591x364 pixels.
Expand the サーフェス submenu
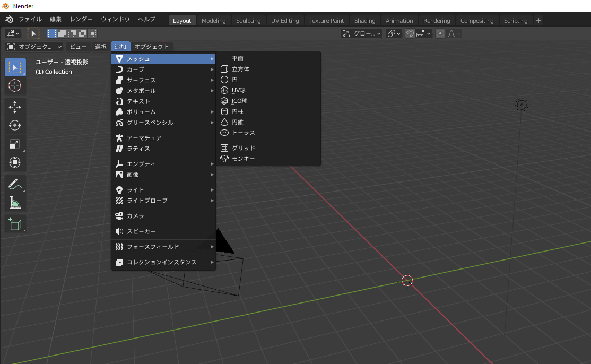pos(163,80)
